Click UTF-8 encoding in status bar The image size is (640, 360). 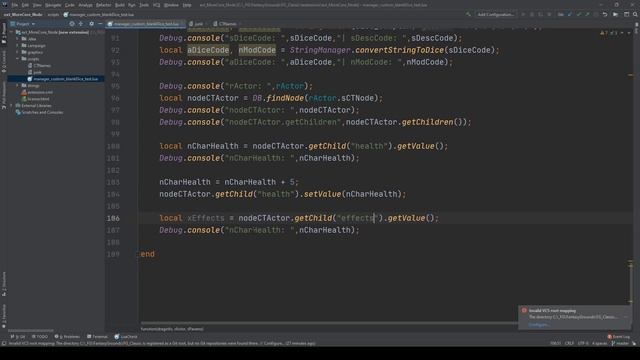click(583, 343)
